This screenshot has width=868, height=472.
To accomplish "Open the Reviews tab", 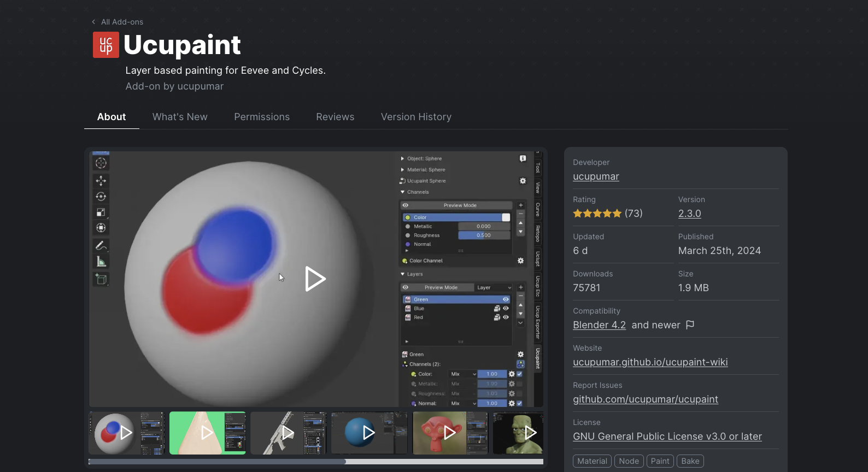I will 335,117.
